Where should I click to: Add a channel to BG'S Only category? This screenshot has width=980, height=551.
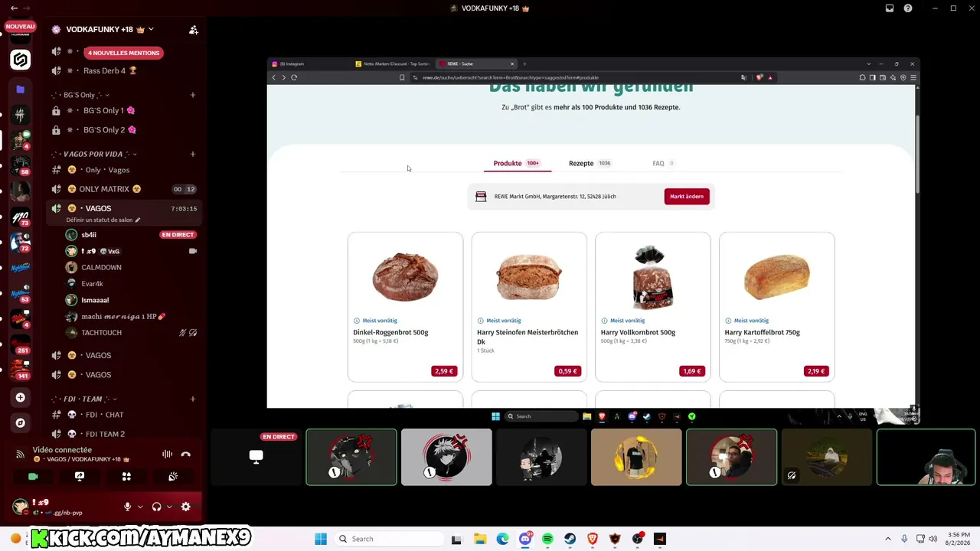pos(193,95)
